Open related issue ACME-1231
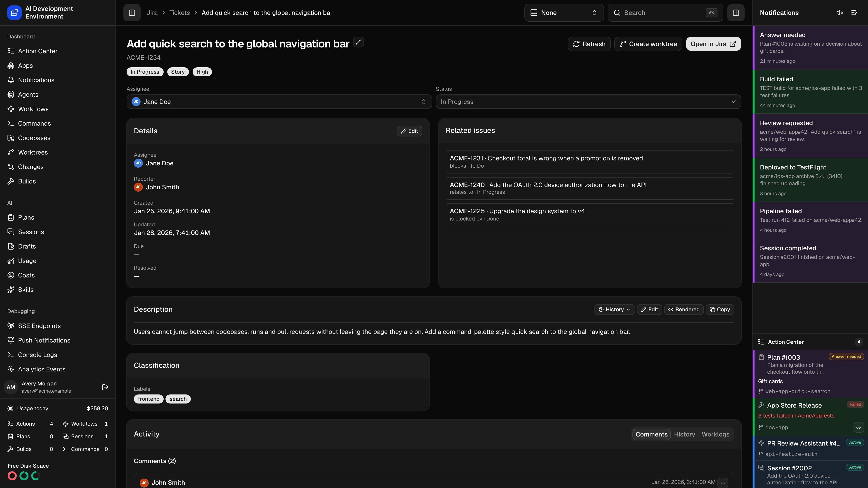 tap(590, 162)
